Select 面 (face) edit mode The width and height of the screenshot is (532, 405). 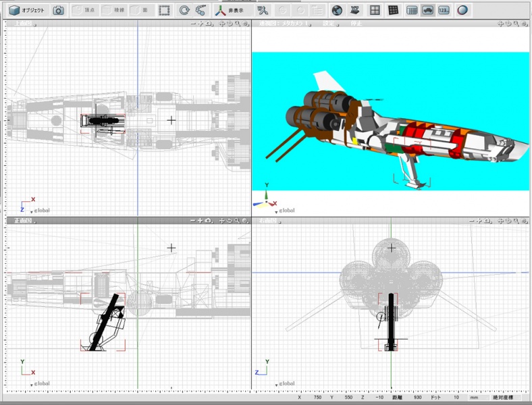pyautogui.click(x=140, y=11)
